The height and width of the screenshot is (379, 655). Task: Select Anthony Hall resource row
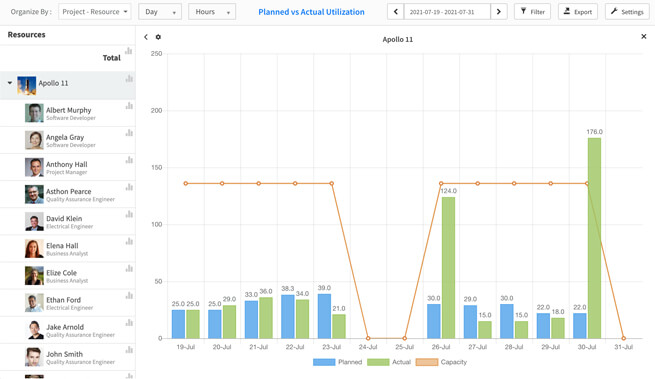(x=68, y=167)
